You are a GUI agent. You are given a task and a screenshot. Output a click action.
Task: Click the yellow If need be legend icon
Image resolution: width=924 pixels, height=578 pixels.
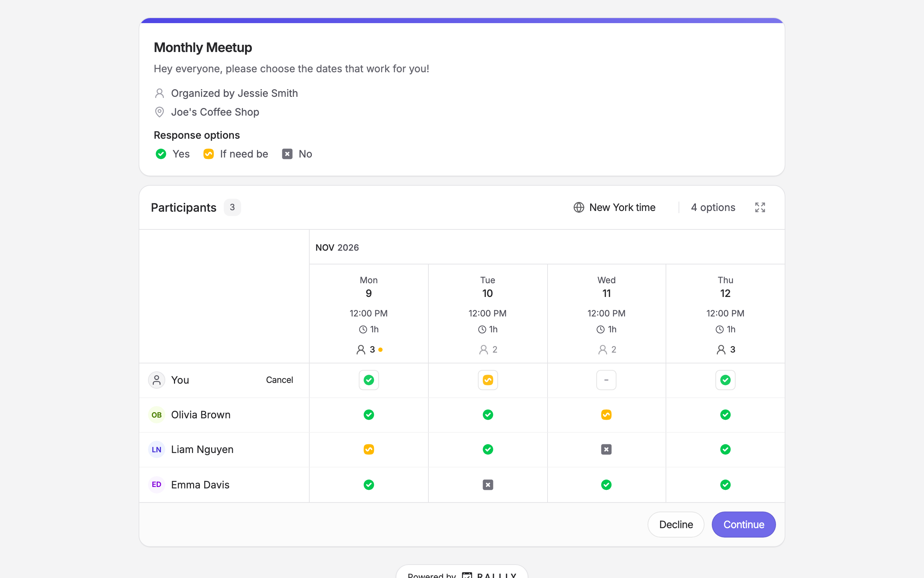tap(209, 154)
